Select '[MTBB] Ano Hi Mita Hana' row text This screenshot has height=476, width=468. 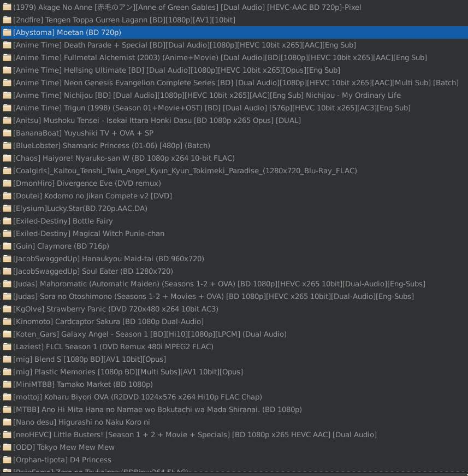coord(157,409)
